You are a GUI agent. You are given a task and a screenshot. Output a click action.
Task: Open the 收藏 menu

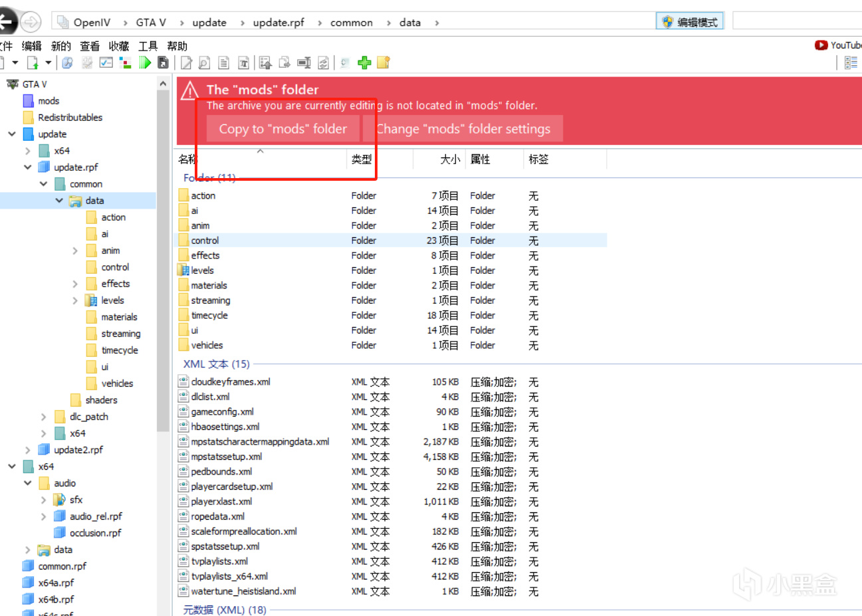pos(119,46)
